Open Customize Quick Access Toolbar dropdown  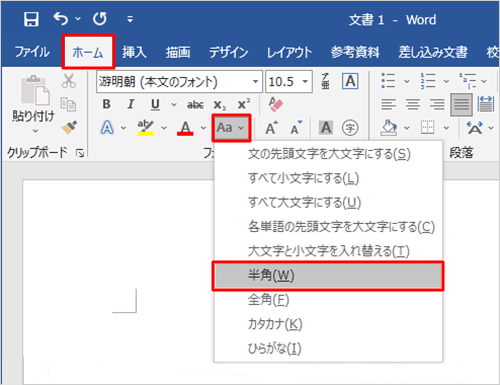tap(130, 19)
